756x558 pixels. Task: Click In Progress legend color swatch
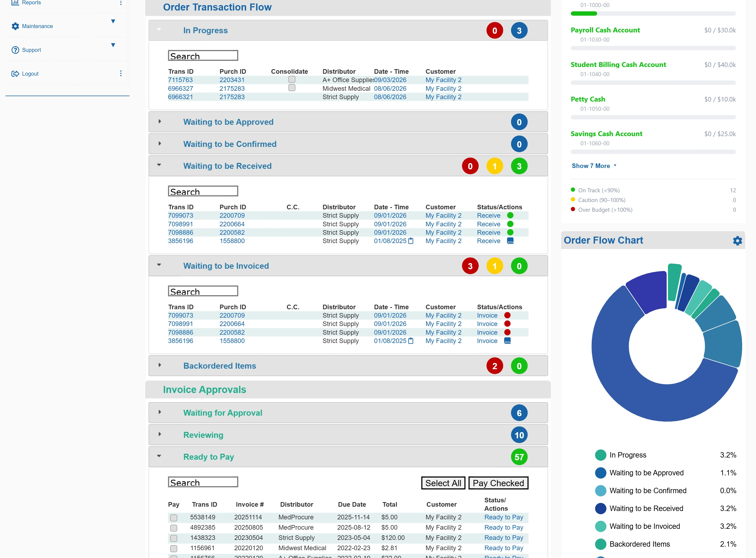(x=600, y=455)
